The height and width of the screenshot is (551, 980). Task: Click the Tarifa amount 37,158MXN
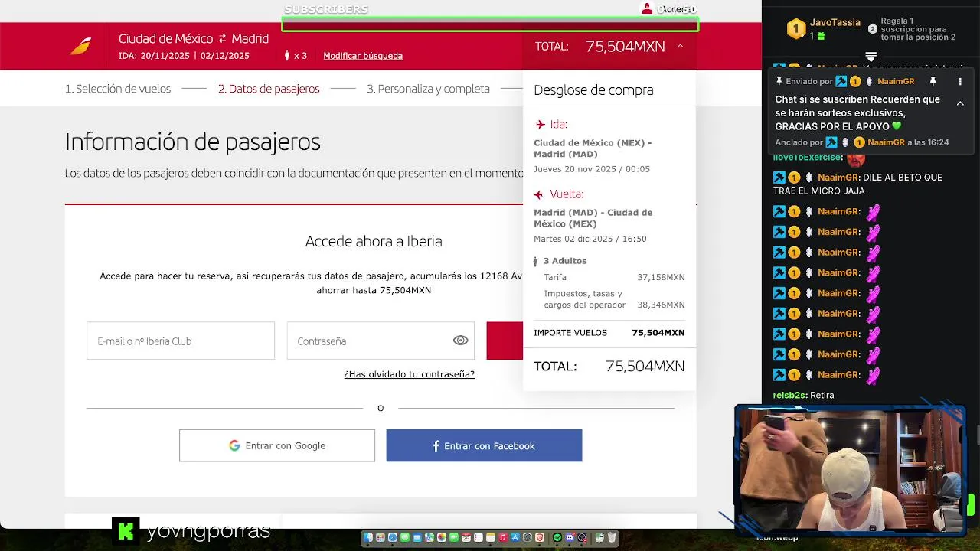pyautogui.click(x=661, y=277)
